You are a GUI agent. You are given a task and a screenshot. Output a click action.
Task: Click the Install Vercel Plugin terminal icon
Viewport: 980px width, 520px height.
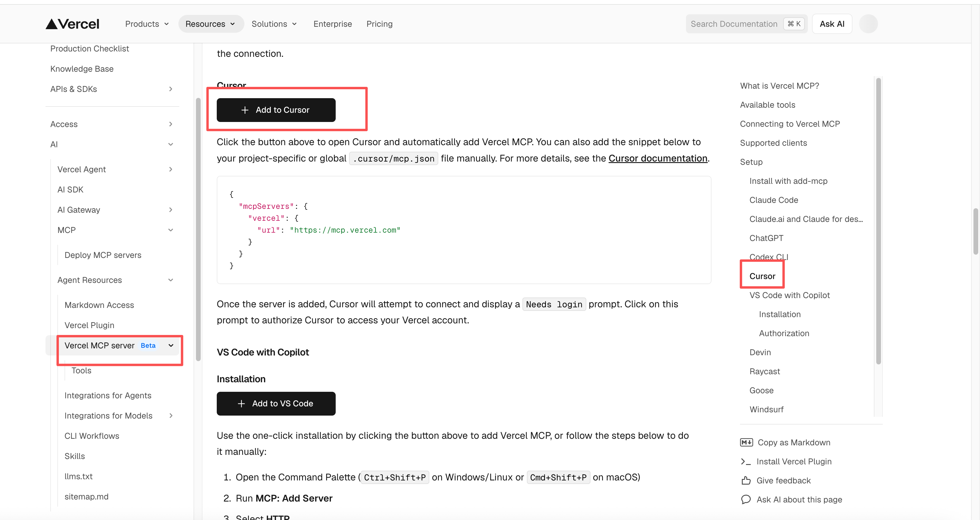[x=746, y=461]
